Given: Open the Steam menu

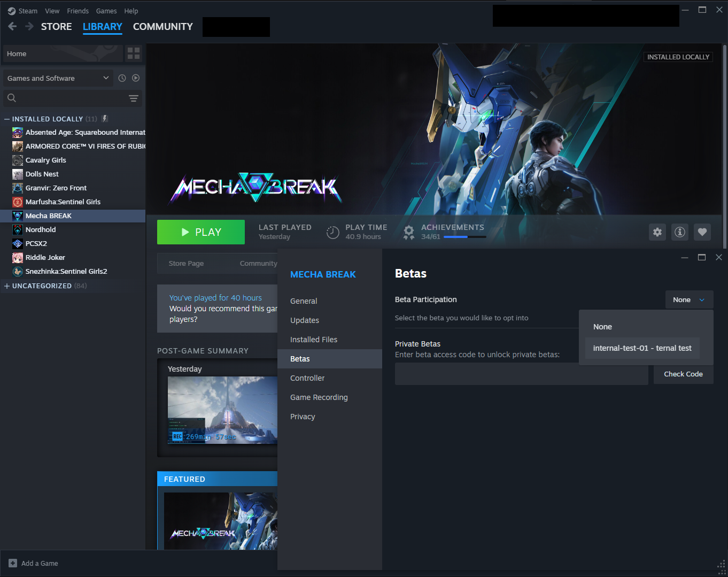Looking at the screenshot, I should pyautogui.click(x=28, y=11).
